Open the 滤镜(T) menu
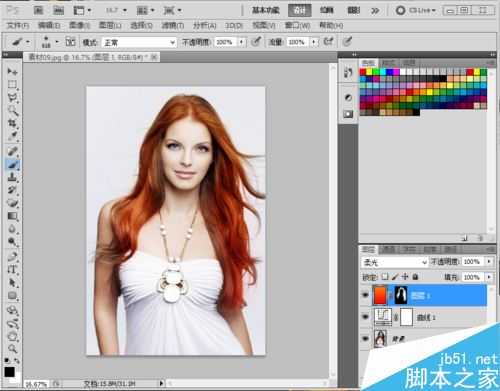 coord(173,25)
